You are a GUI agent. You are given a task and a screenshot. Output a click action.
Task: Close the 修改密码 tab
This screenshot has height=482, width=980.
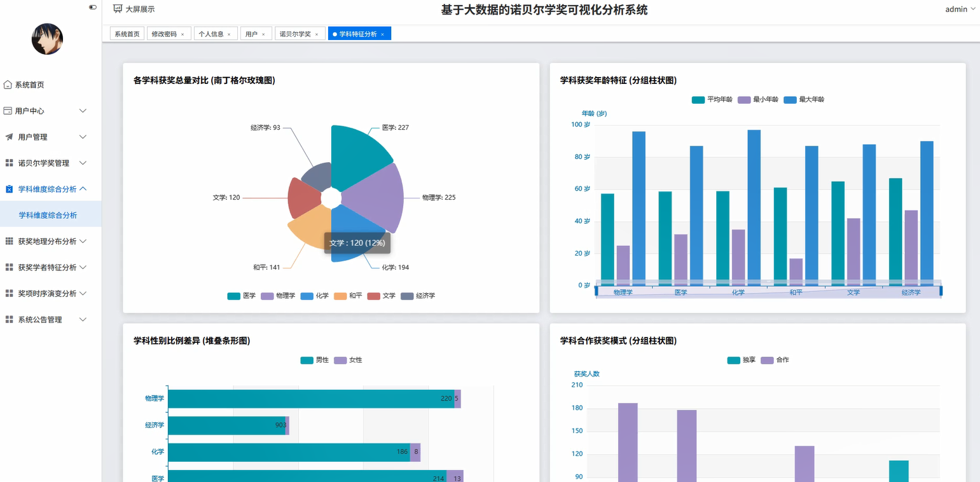[x=183, y=34]
